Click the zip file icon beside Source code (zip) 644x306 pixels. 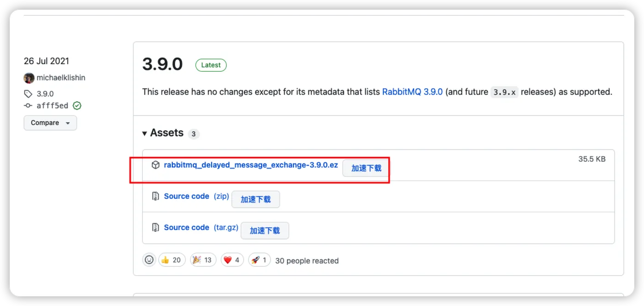tap(156, 196)
